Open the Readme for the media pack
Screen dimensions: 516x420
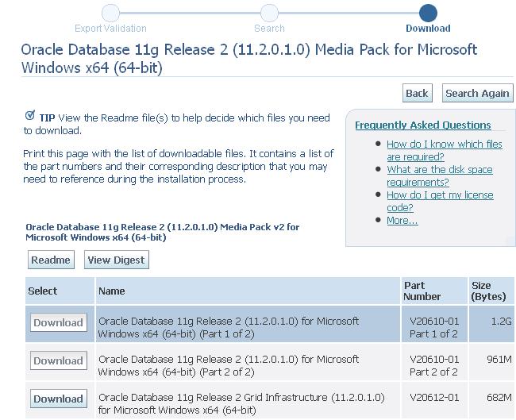click(x=51, y=260)
